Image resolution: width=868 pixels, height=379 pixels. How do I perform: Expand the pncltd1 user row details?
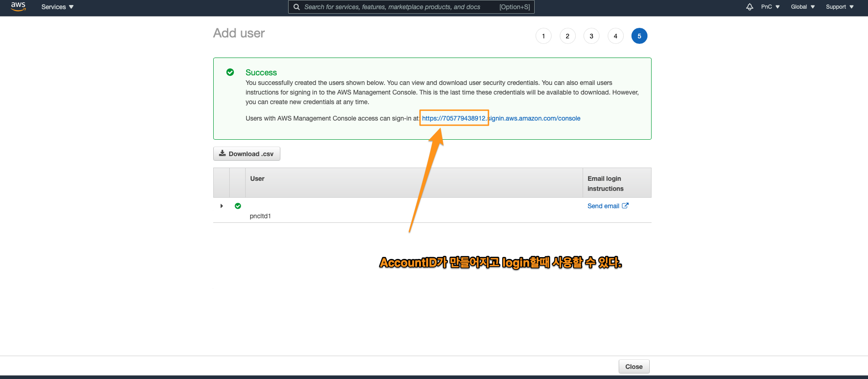[221, 206]
